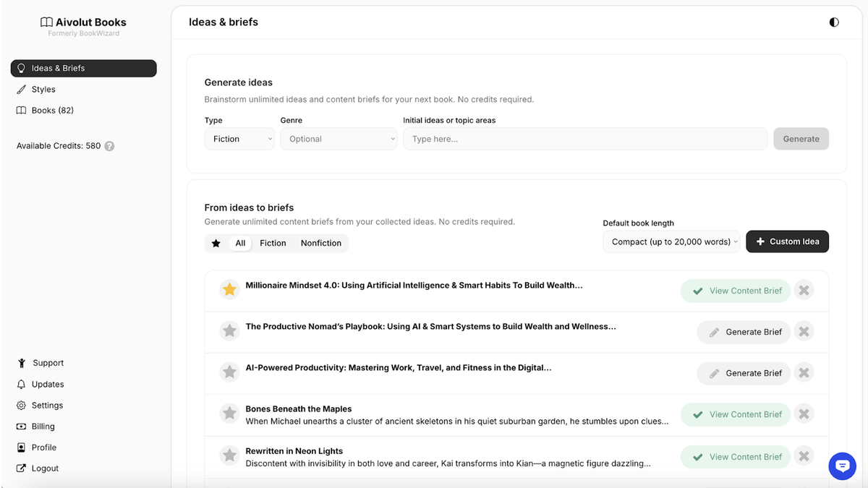Click the star filter for favorites only
Viewport: 868px width, 488px height.
point(216,244)
